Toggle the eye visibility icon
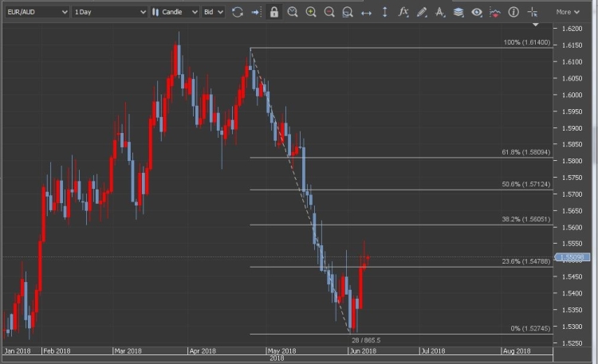This screenshot has width=598, height=364. click(476, 12)
